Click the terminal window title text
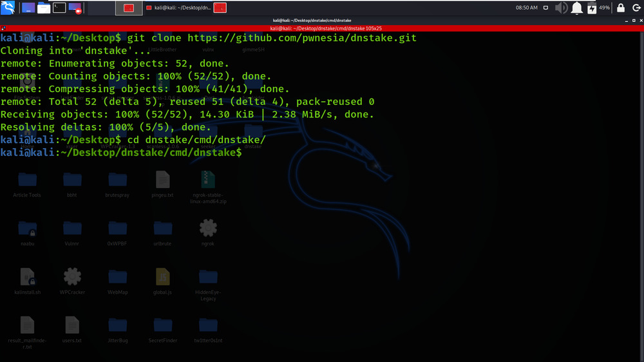The width and height of the screenshot is (644, 362). coord(312,20)
